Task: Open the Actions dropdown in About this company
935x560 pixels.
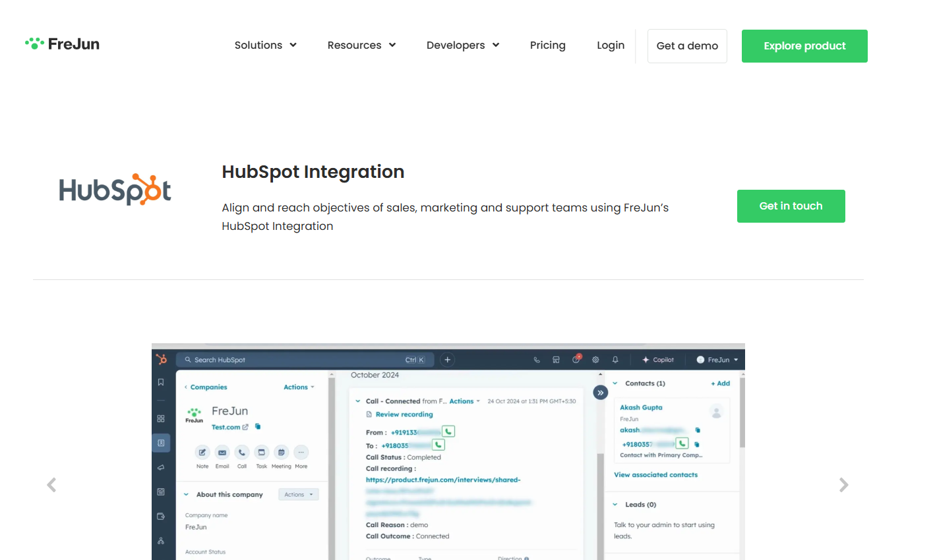Action: (x=298, y=494)
